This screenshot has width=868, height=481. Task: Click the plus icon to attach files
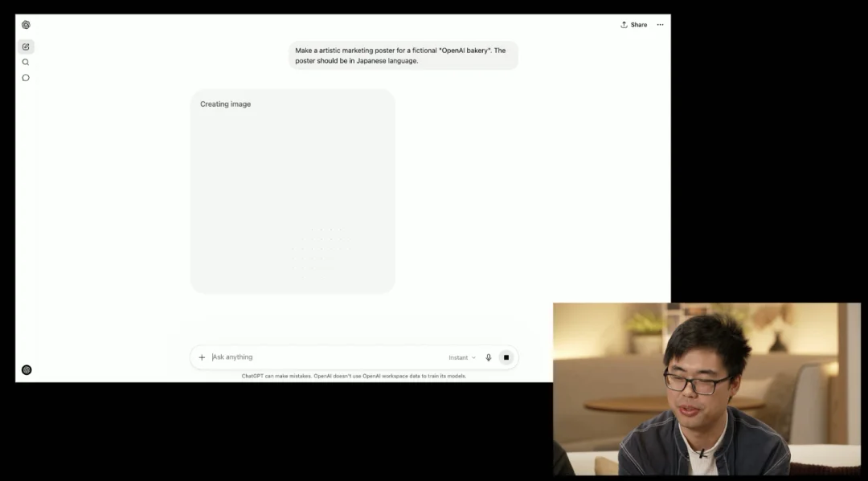coord(202,357)
